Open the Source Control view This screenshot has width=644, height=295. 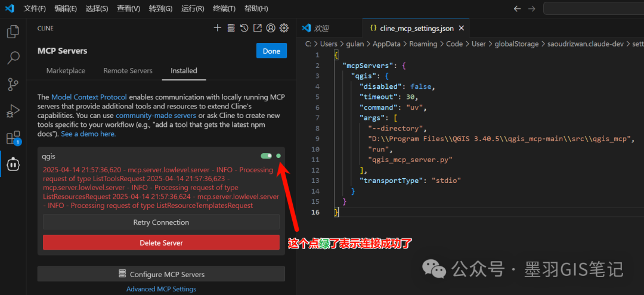[13, 85]
